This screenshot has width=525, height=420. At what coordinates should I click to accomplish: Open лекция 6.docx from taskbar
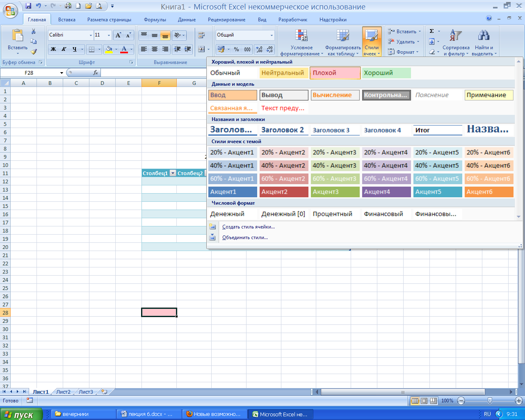[x=150, y=414]
